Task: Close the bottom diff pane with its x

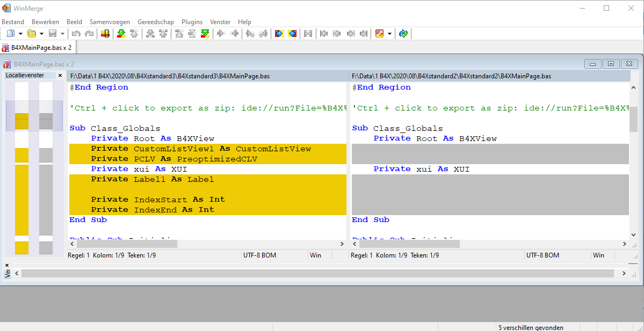Action: (x=7, y=266)
